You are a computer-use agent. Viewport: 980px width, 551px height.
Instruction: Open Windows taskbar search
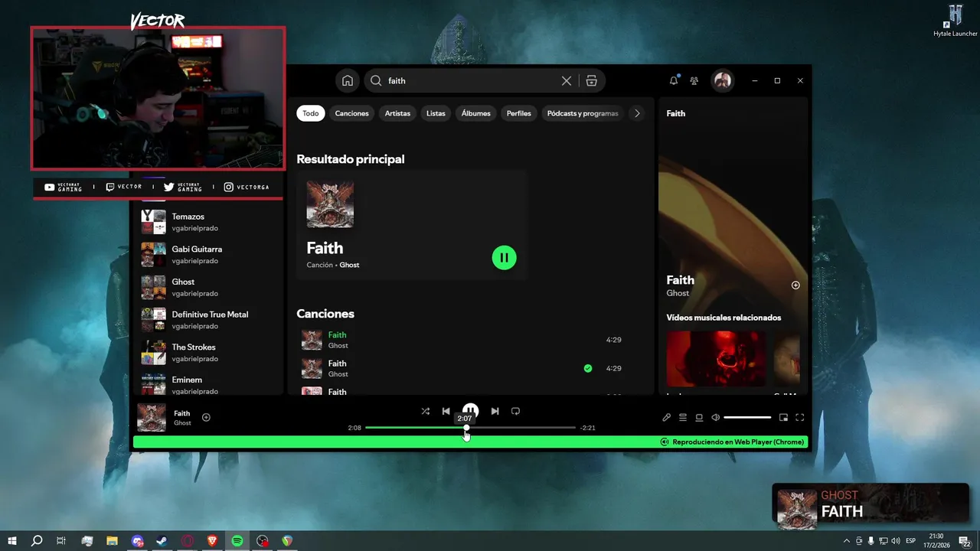tap(37, 541)
